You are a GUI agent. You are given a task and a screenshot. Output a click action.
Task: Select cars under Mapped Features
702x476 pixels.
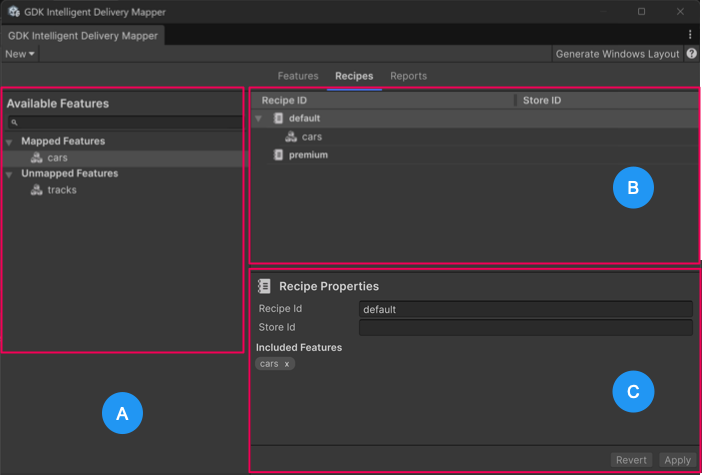point(124,158)
